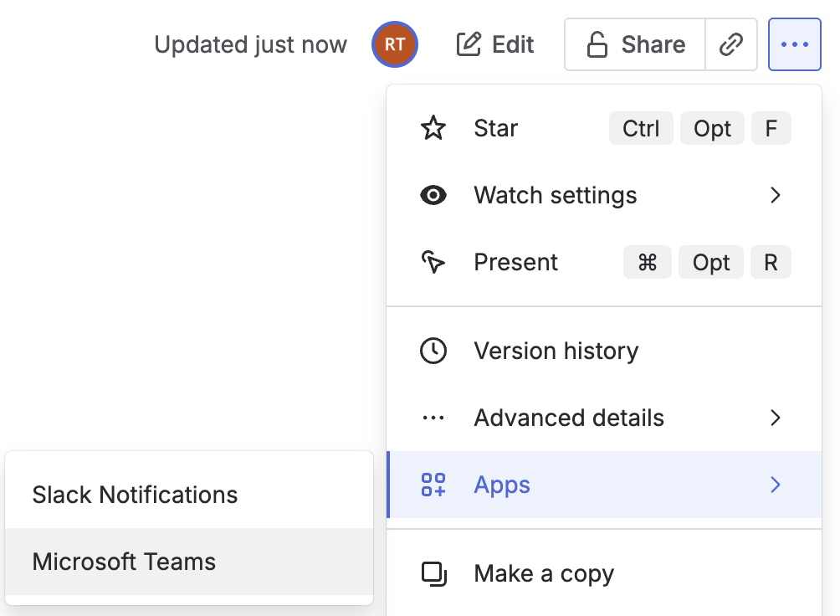840x616 pixels.
Task: Click the eye icon for Watch settings
Action: click(x=433, y=196)
